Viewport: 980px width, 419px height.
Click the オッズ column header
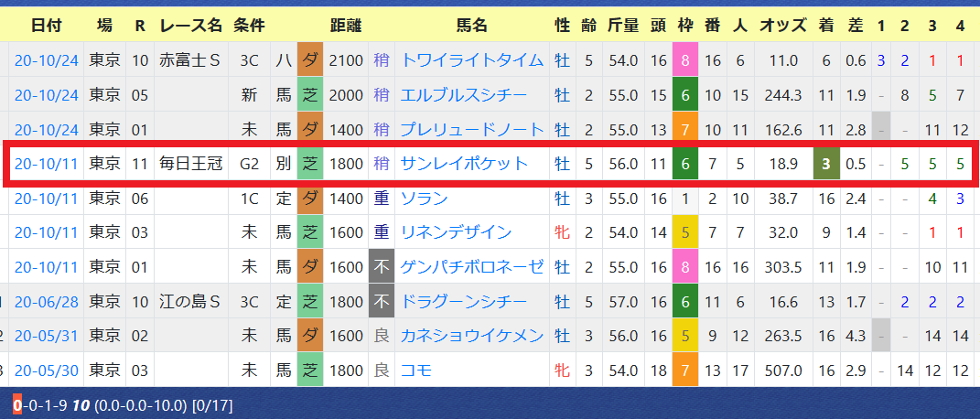(784, 25)
